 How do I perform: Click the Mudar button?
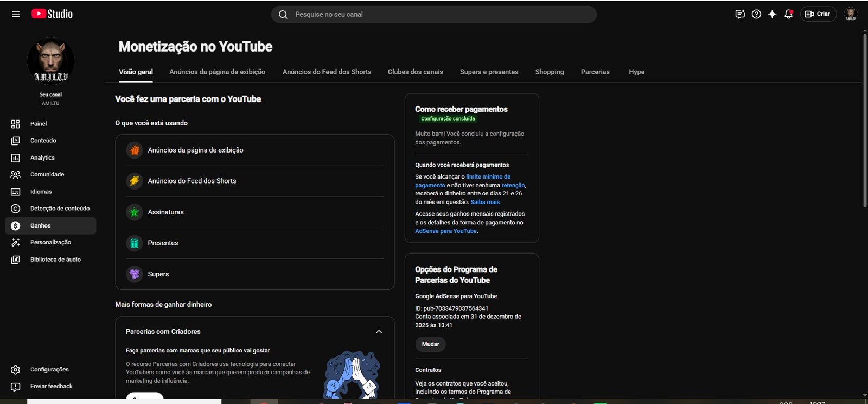point(430,344)
